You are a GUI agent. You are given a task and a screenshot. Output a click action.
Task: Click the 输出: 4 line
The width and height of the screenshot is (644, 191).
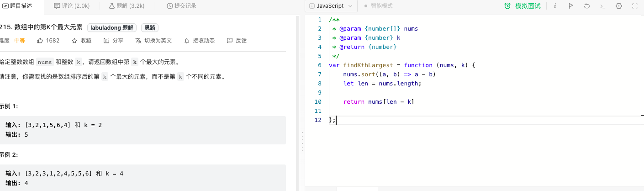(x=17, y=183)
